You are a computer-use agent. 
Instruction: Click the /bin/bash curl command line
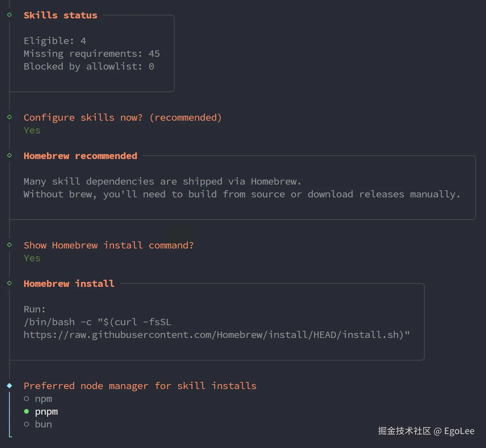(x=97, y=322)
